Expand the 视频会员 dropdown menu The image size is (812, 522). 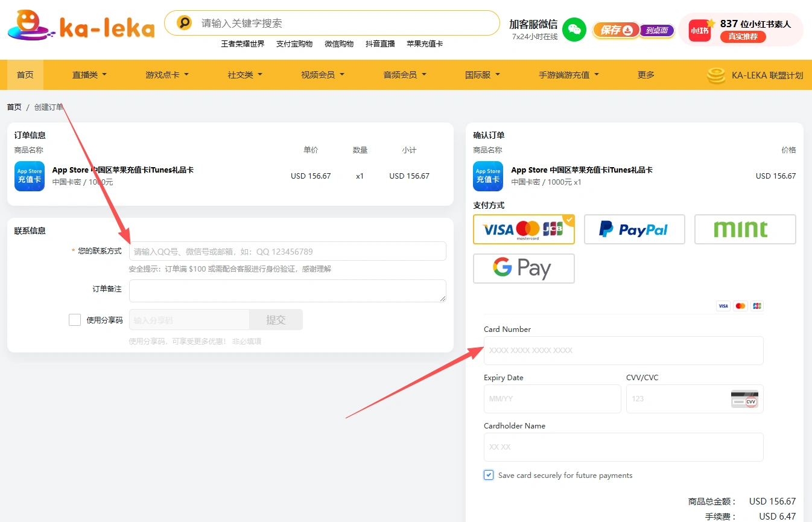[323, 75]
